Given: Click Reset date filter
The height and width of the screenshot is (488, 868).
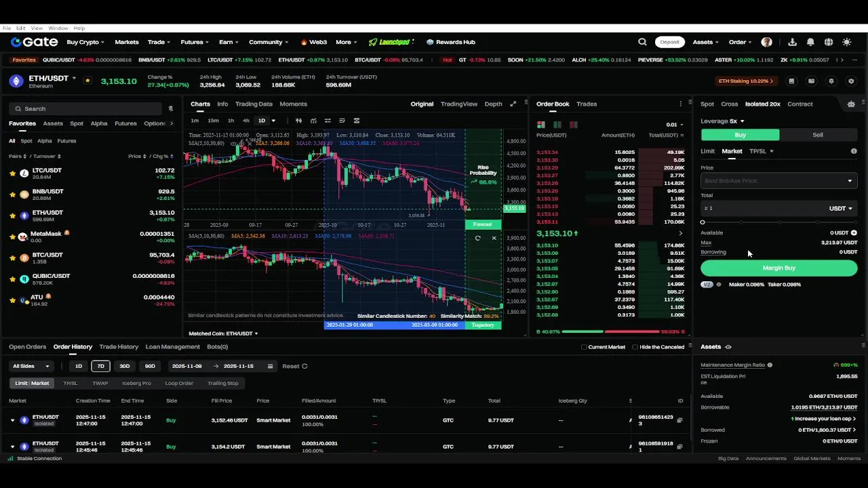Looking at the screenshot, I should (x=294, y=366).
